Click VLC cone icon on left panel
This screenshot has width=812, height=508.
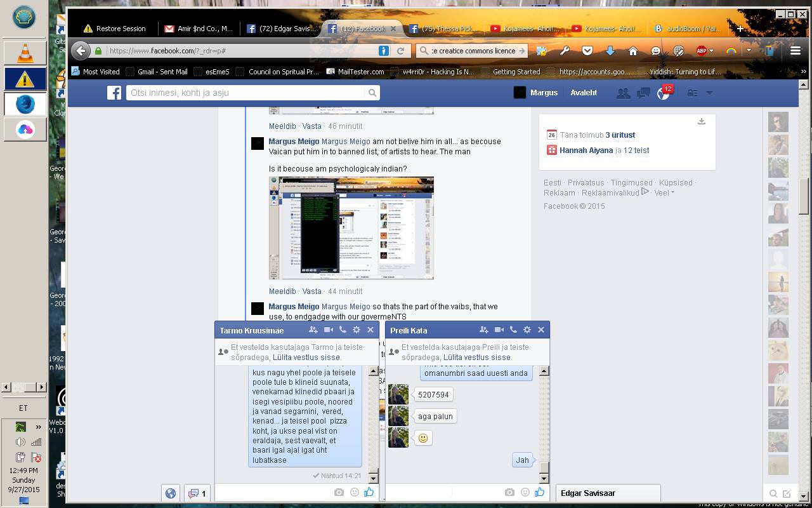point(25,53)
